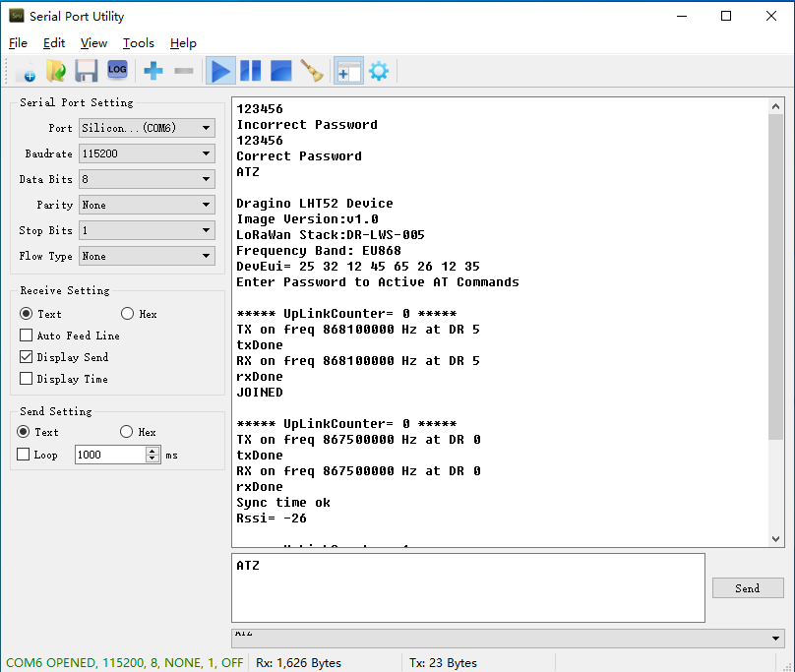Click the 'Sync time ok' line
795x672 pixels.
coord(283,503)
